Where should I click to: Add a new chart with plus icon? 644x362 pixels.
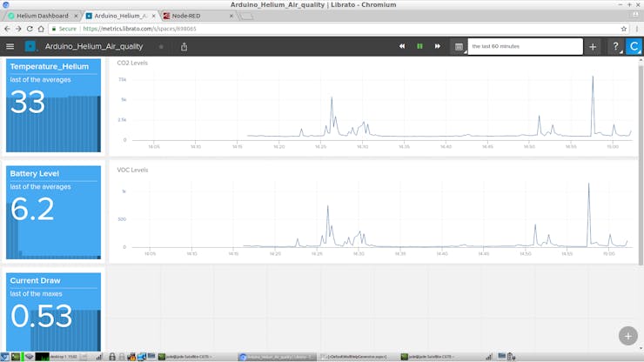point(593,47)
